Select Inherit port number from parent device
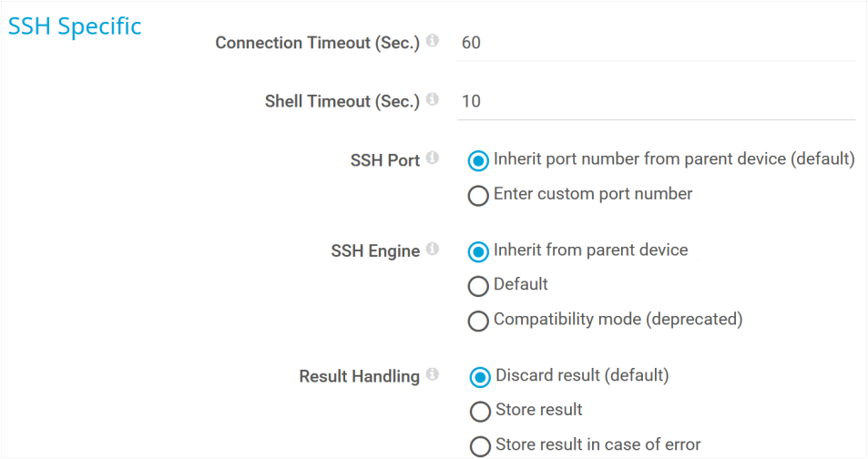Screen dimensions: 868x459 (478, 160)
